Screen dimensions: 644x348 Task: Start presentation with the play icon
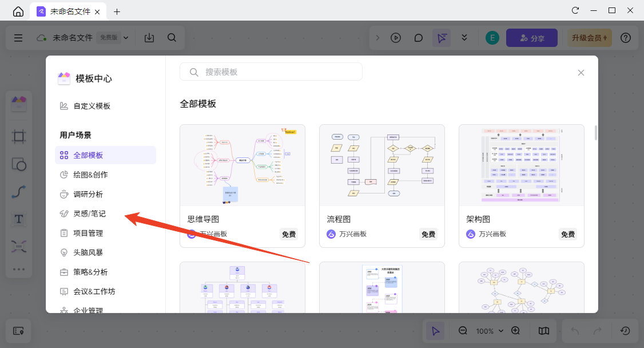[x=396, y=38]
